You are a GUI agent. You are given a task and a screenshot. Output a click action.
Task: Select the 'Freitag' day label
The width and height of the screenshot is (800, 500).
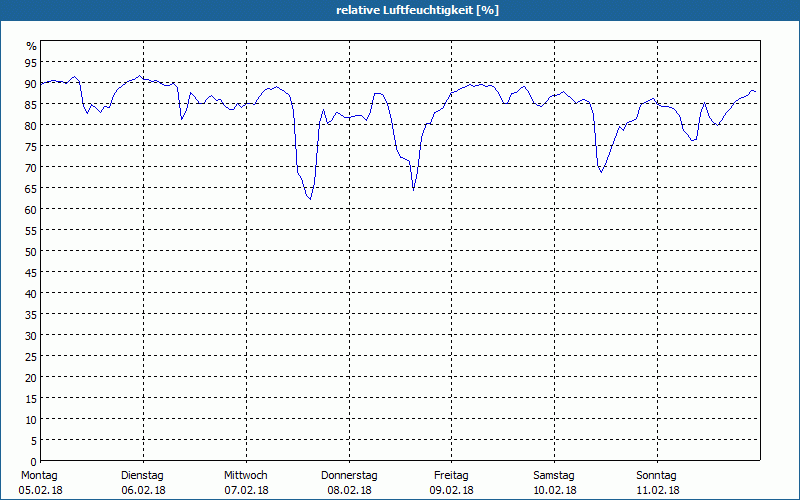[451, 475]
